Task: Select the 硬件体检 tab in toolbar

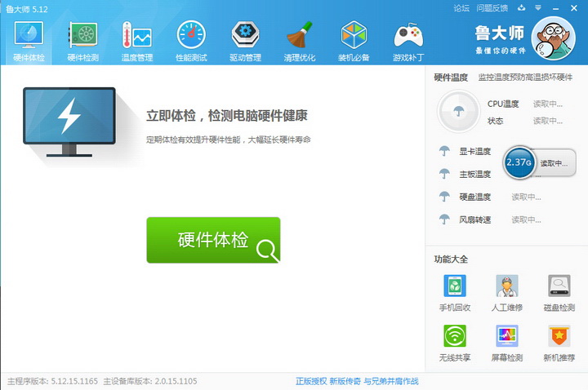Action: (28, 41)
